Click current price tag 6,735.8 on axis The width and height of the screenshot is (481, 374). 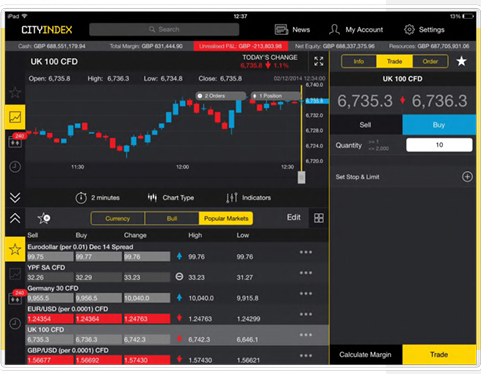point(316,101)
